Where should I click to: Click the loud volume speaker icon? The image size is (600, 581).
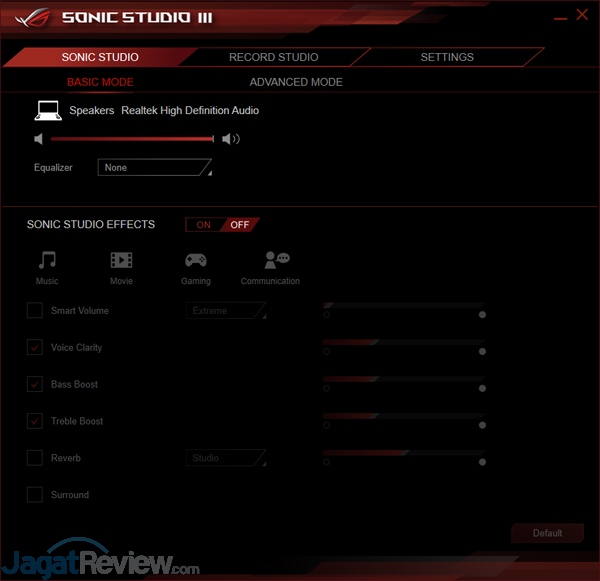(231, 139)
